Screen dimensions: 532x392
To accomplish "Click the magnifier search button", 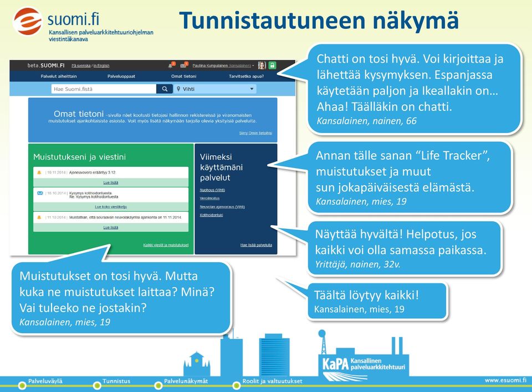I will click(x=165, y=89).
